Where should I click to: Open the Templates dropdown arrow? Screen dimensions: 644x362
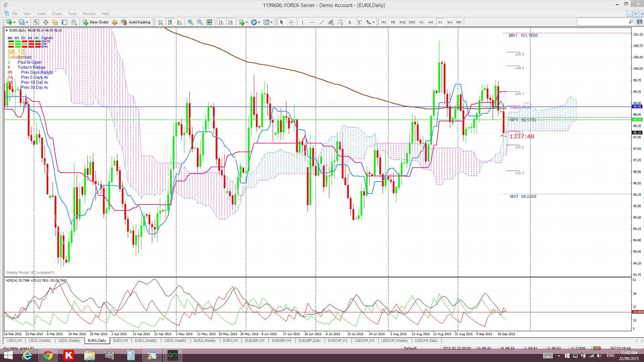coord(272,22)
